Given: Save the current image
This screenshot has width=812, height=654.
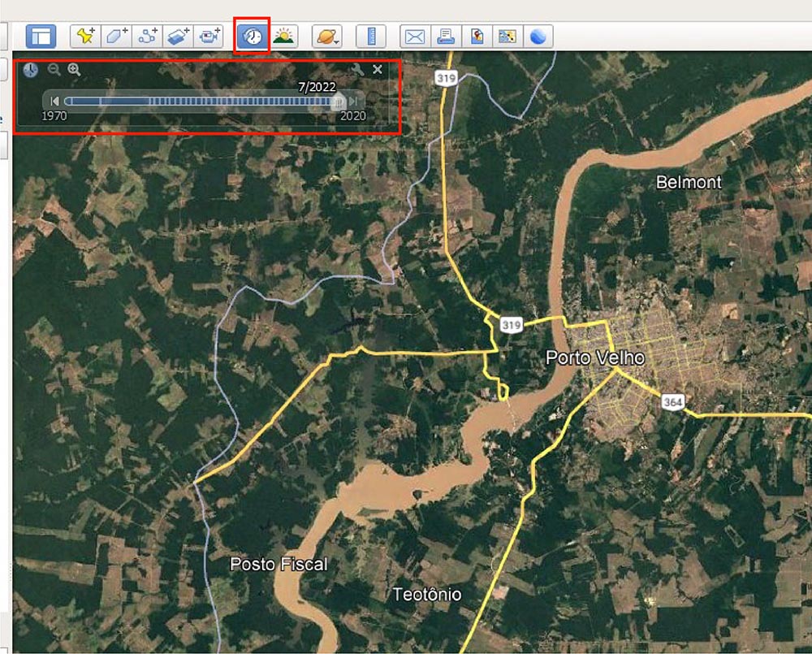Looking at the screenshot, I should pos(476,34).
